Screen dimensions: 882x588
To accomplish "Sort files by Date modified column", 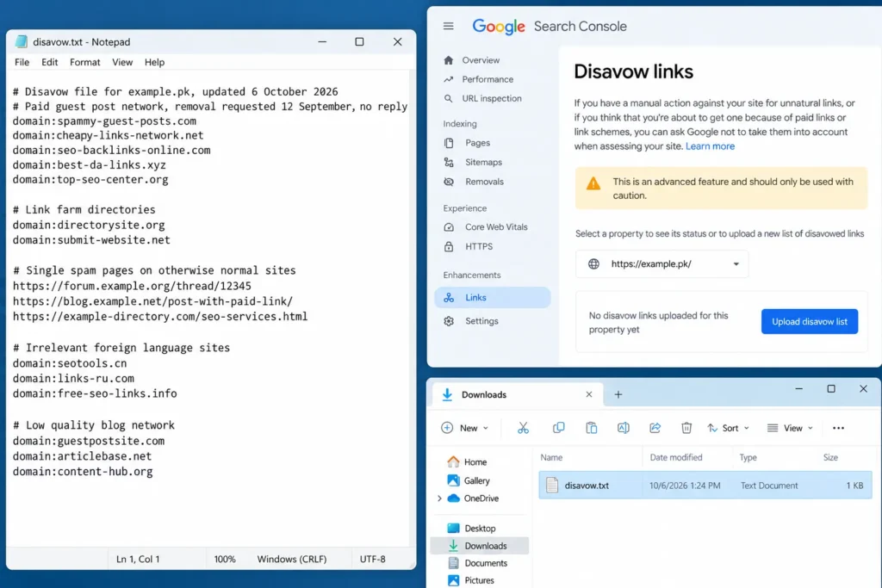I will tap(675, 458).
